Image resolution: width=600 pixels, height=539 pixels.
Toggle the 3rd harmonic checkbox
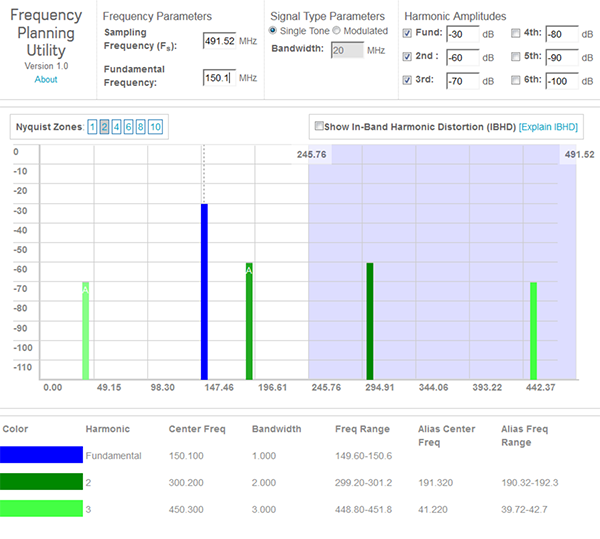click(x=407, y=81)
